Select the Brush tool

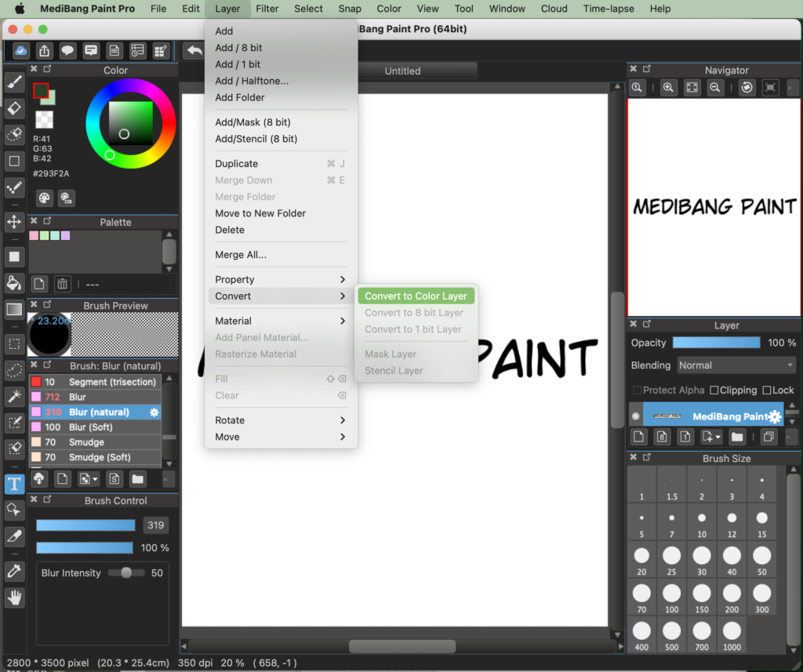(14, 82)
